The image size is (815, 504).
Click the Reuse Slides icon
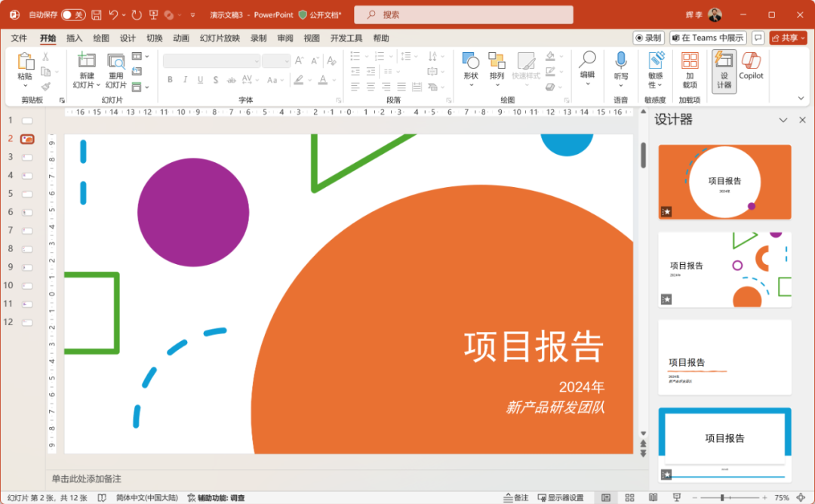pyautogui.click(x=116, y=61)
